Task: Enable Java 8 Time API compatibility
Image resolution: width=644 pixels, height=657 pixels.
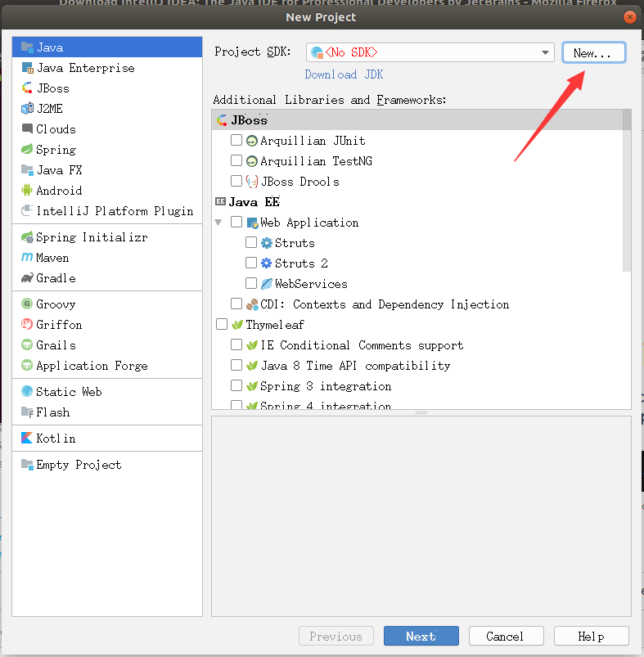Action: coord(236,365)
